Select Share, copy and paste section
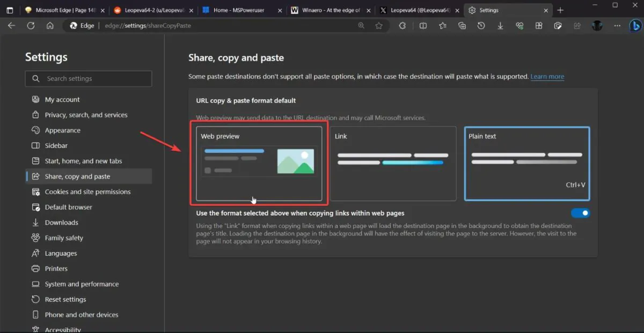Viewport: 644px width, 333px height. pyautogui.click(x=89, y=176)
